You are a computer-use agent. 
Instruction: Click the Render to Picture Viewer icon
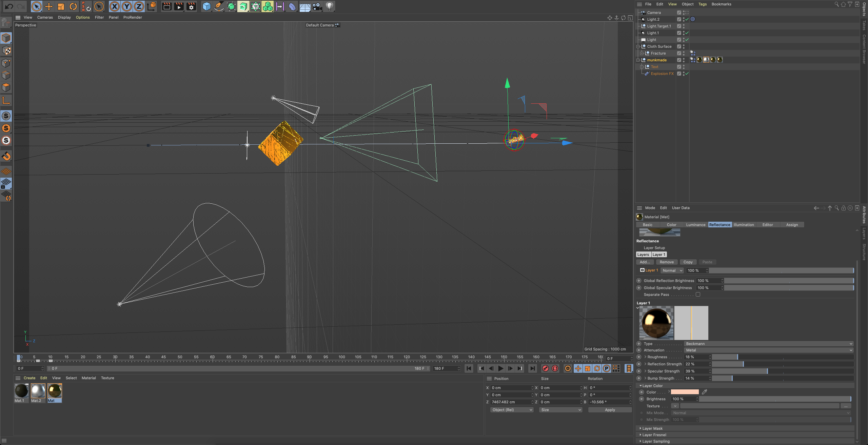(179, 6)
